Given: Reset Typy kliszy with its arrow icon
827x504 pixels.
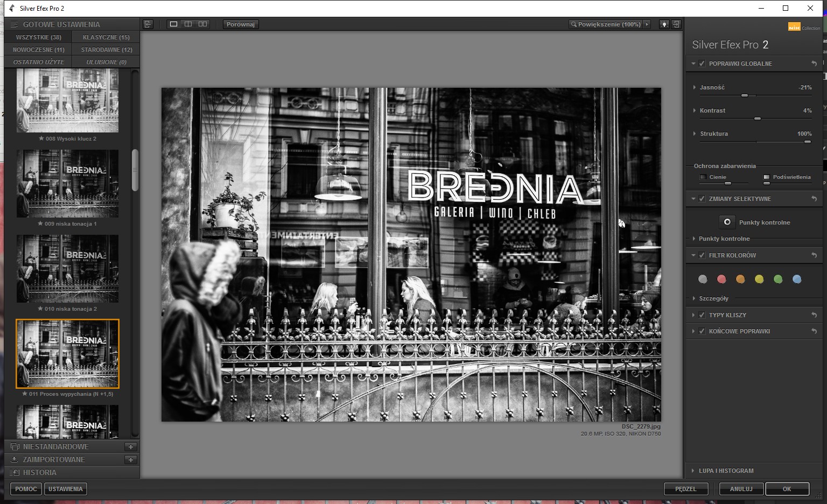Looking at the screenshot, I should tap(814, 315).
